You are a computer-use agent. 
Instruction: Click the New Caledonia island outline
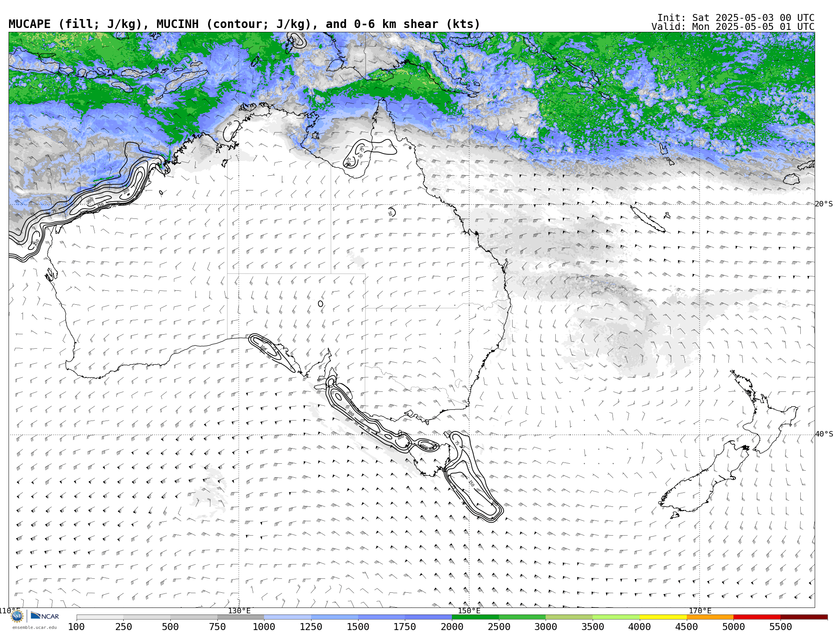pyautogui.click(x=647, y=219)
